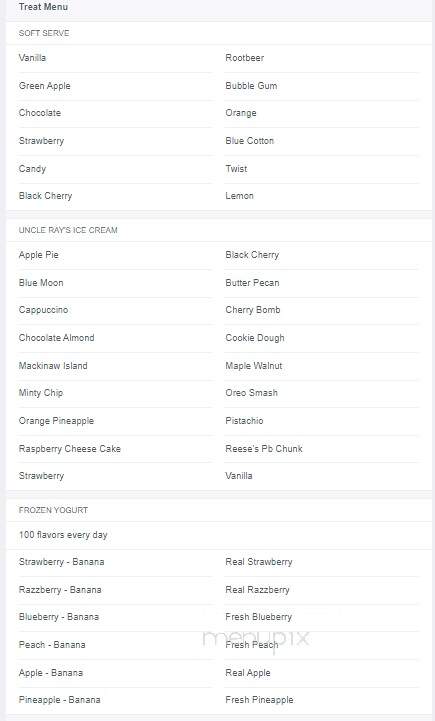Click the Butter Pecan entry
435x721 pixels.
[252, 283]
